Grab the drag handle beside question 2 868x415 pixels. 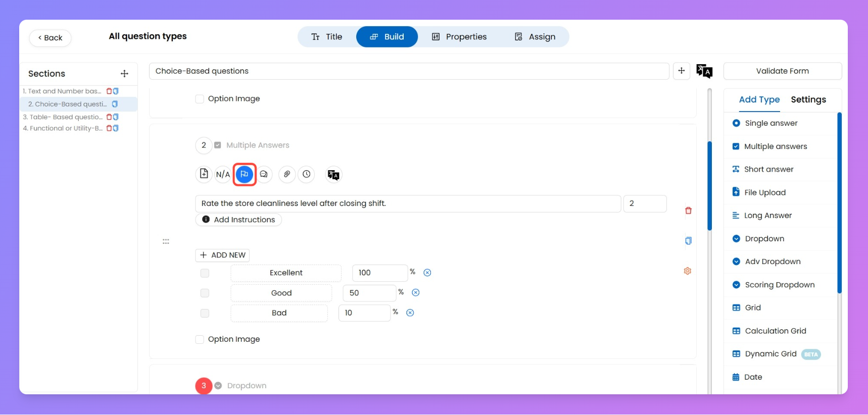[x=166, y=242]
